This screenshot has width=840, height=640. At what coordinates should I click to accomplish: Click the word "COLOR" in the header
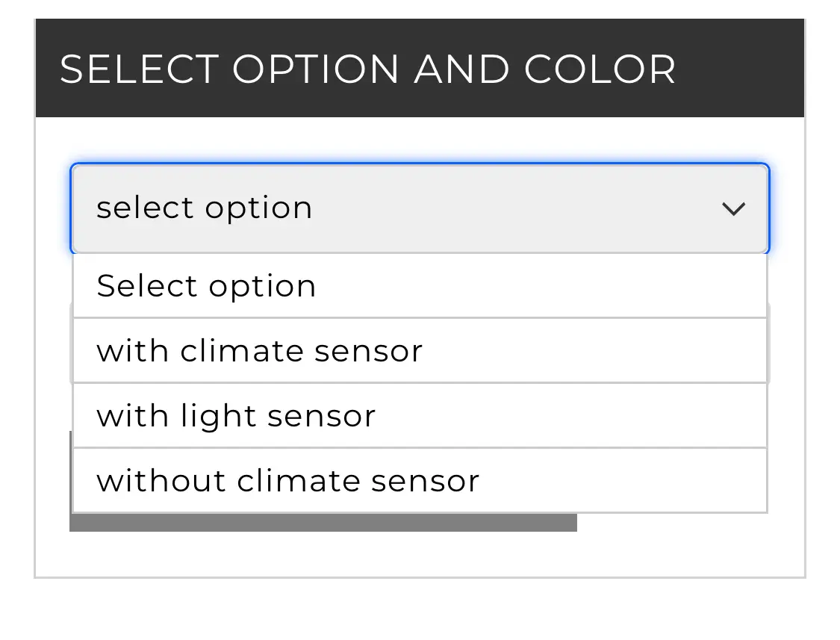click(600, 69)
